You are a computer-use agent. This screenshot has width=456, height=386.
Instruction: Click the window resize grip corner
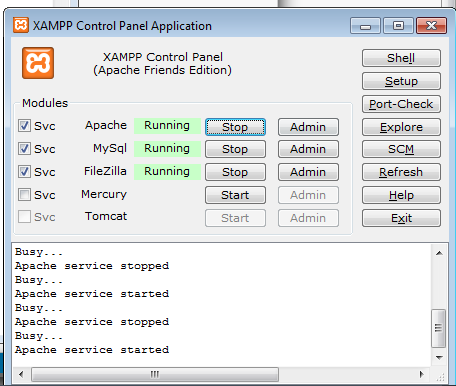(x=440, y=377)
